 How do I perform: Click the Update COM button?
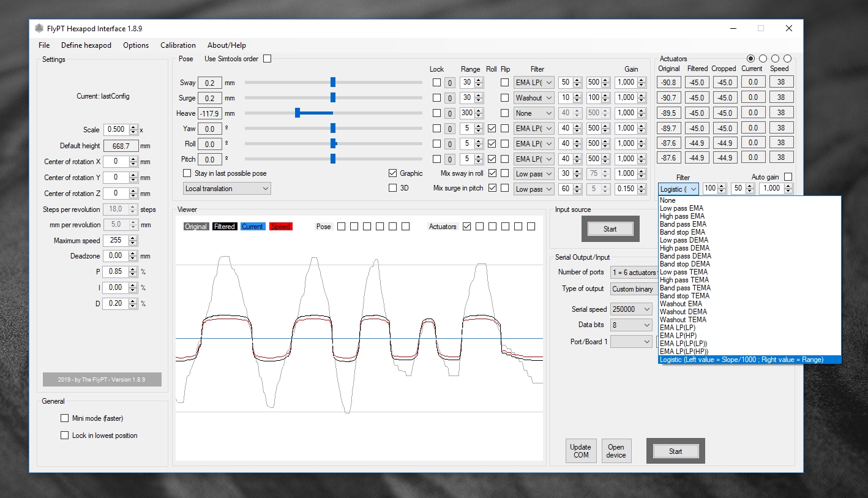(581, 451)
